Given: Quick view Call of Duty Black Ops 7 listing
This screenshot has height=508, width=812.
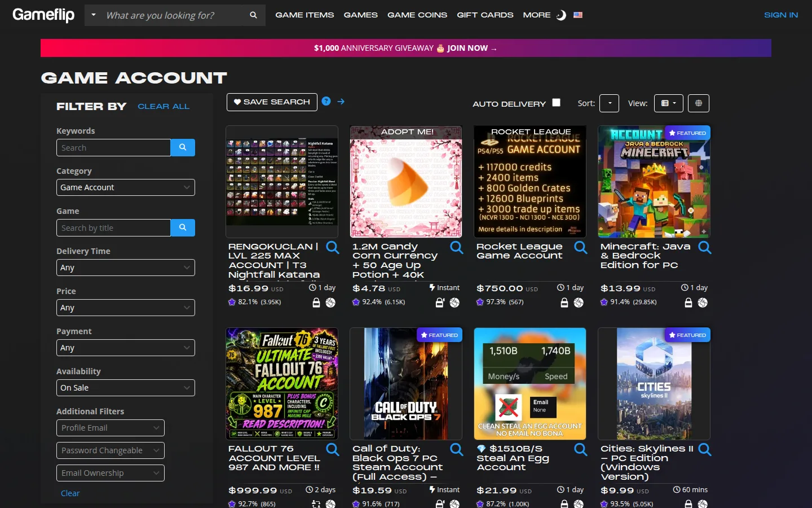Looking at the screenshot, I should (457, 449).
